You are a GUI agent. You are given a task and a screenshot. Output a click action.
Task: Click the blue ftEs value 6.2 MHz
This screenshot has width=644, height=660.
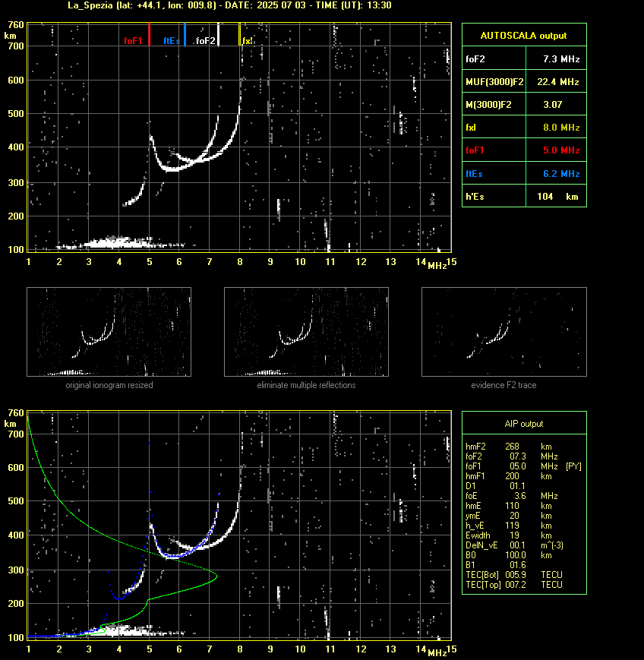pyautogui.click(x=561, y=173)
